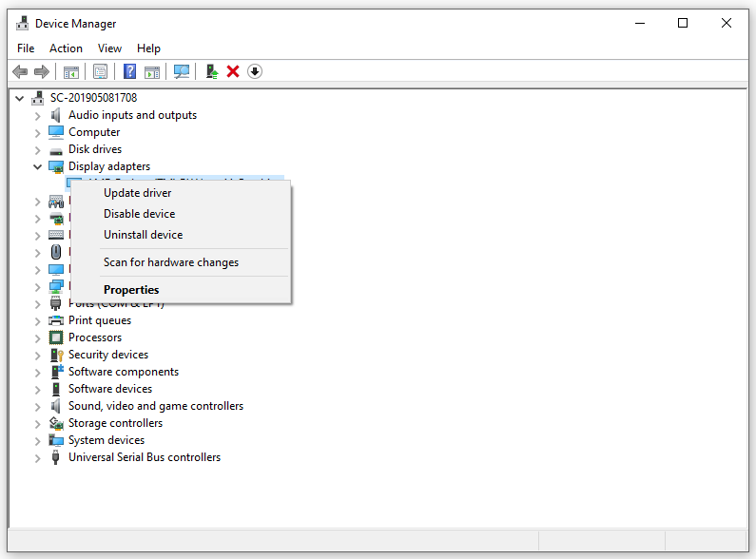Click the blue Help question mark icon
Viewport: 756px width, 559px height.
pos(129,72)
